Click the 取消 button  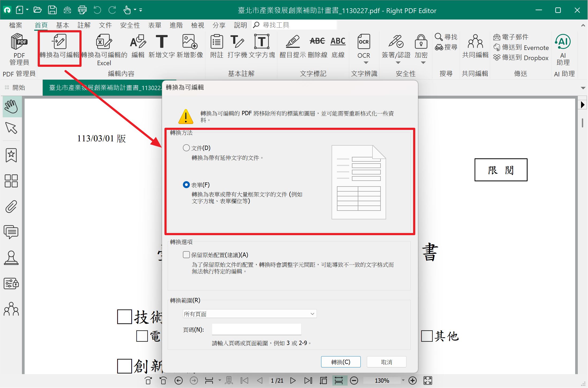click(x=386, y=362)
